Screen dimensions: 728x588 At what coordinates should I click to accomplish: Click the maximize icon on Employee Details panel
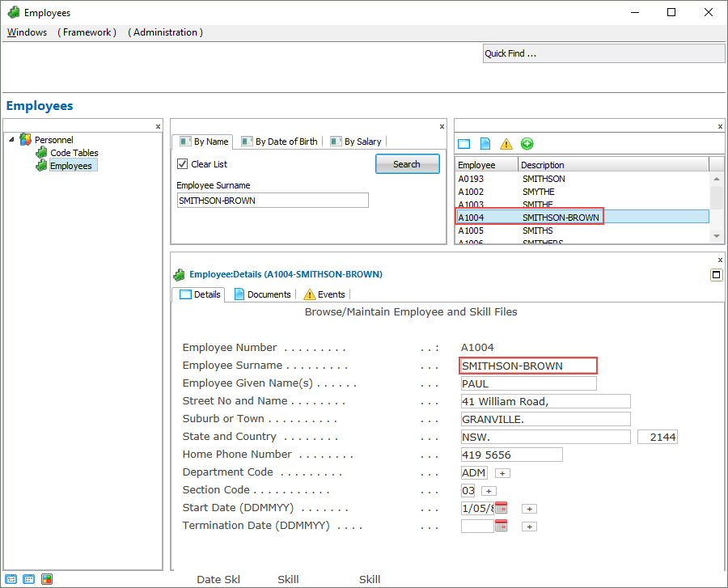[x=716, y=275]
